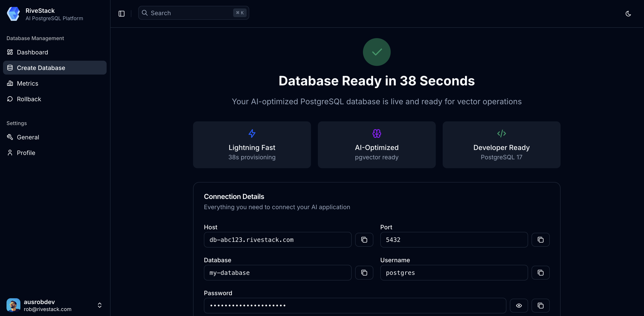Click the Connection Details heading
Viewport: 644px width, 316px height.
coord(234,197)
